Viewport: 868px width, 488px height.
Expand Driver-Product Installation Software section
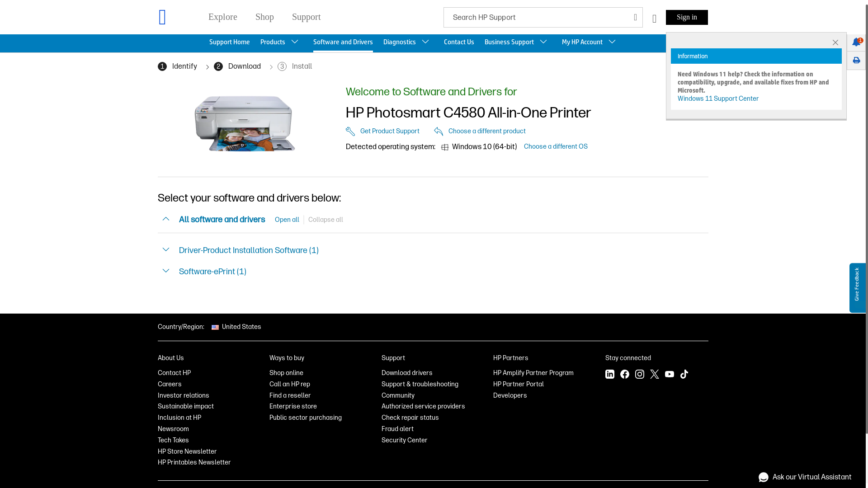166,250
